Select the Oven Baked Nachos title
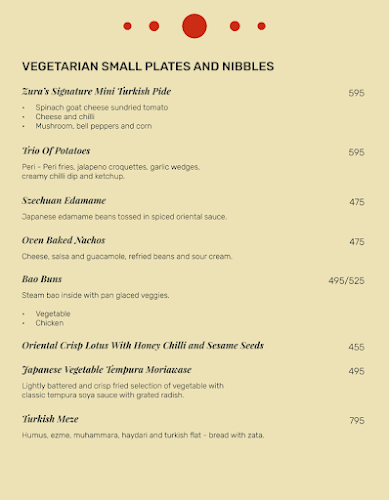Viewport: 389px width, 500px height. click(64, 240)
